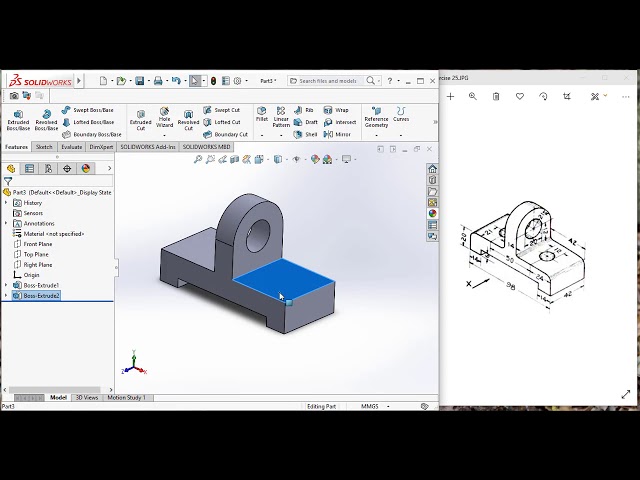Click the Linear Pattern tool
Viewport: 640px width, 480px height.
281,117
